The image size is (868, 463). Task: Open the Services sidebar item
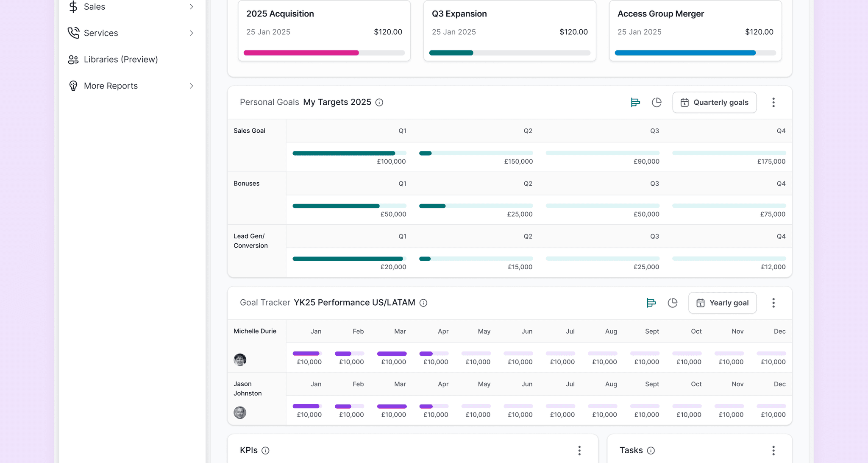(132, 33)
